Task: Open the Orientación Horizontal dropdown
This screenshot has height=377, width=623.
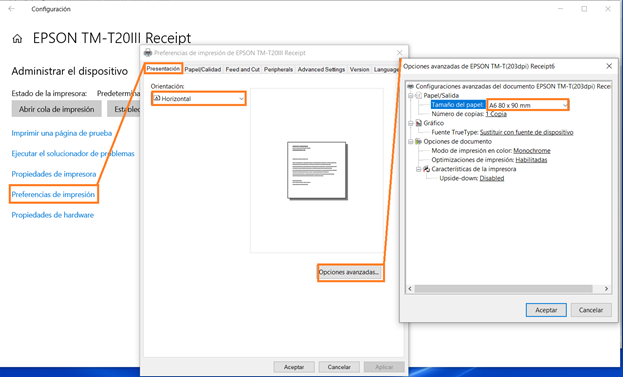Action: click(x=199, y=99)
